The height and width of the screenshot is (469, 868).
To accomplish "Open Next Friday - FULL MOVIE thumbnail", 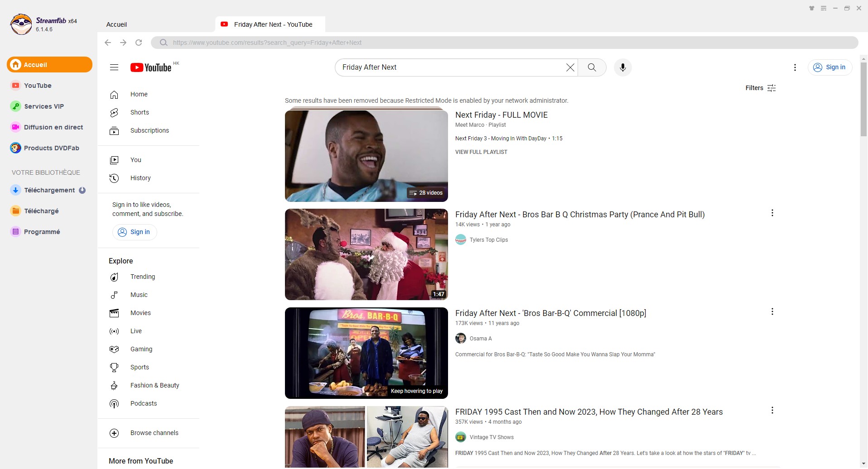I will tap(366, 156).
